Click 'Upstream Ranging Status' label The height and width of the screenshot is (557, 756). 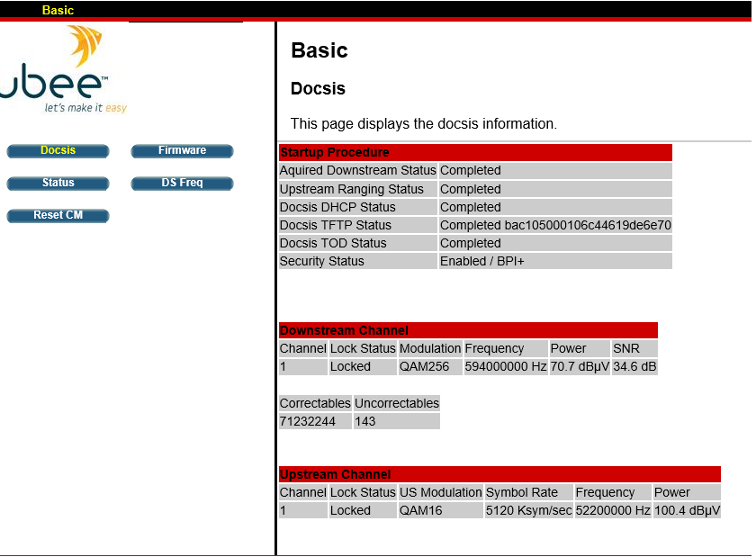click(358, 189)
